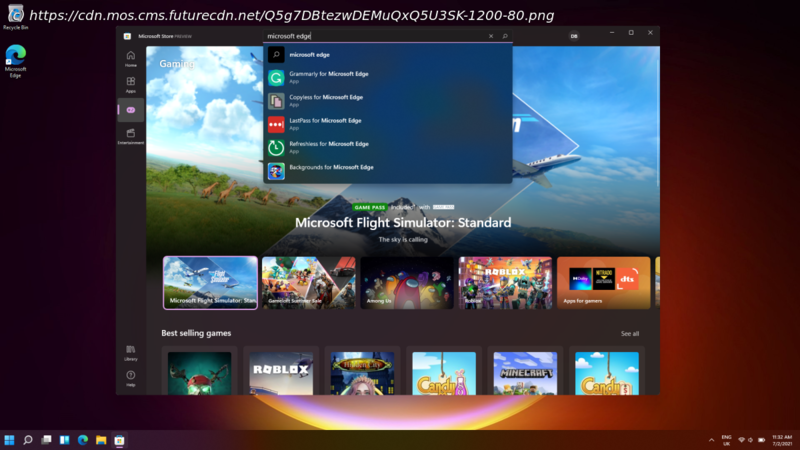Open Microsoft Flight Simulator carousel card
The height and width of the screenshot is (450, 800).
click(210, 283)
